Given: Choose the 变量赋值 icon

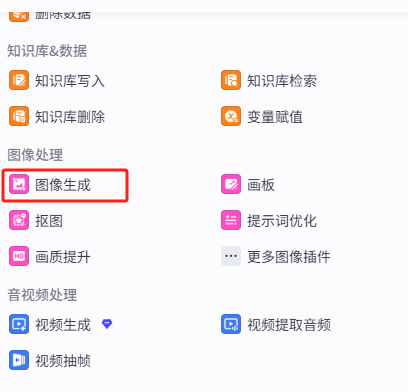Looking at the screenshot, I should click(231, 116).
